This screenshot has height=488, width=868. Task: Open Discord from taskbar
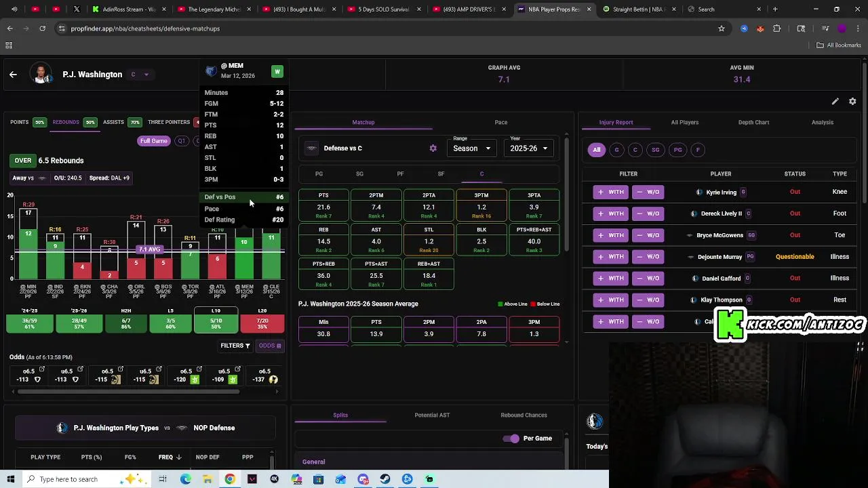(363, 479)
